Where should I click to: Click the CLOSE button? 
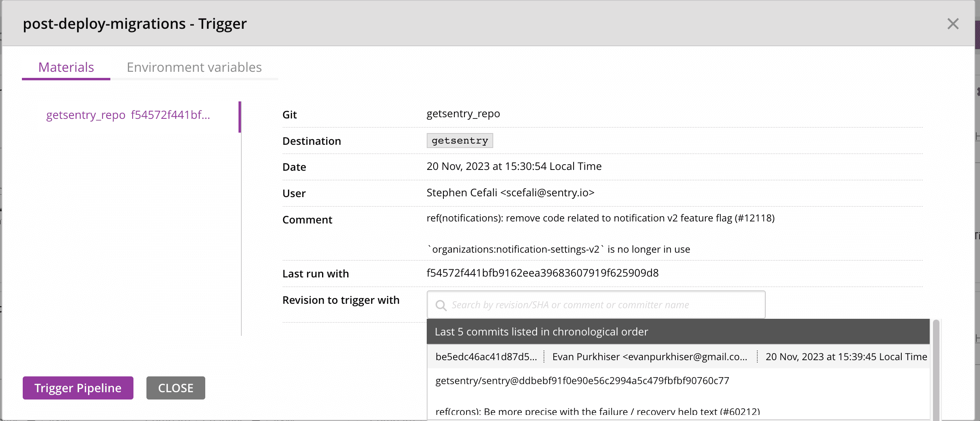click(x=175, y=388)
